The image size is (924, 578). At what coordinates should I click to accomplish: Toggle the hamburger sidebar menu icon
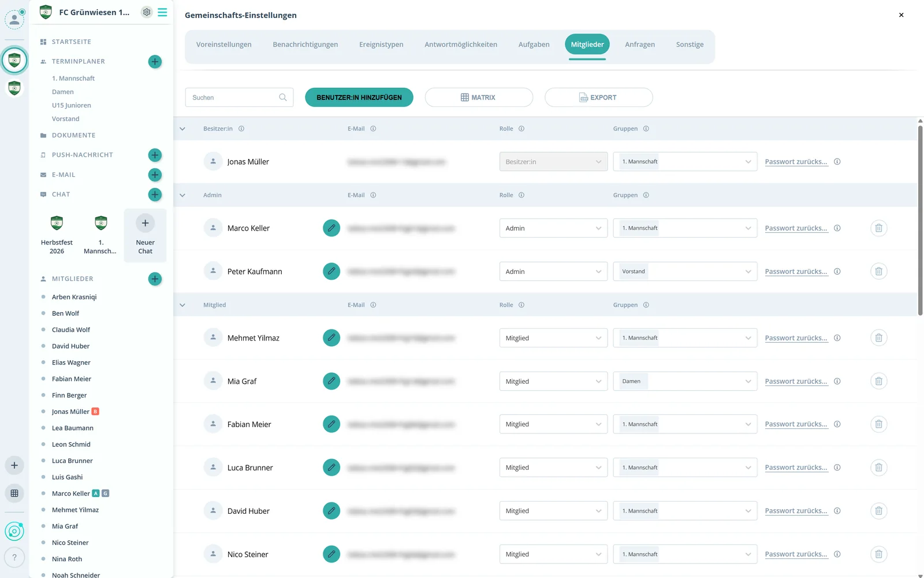162,12
